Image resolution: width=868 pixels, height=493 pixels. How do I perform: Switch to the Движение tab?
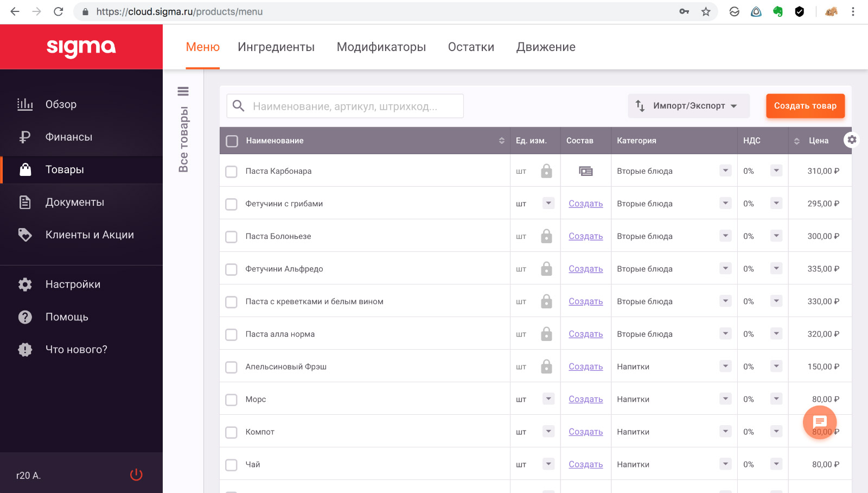[x=546, y=47]
